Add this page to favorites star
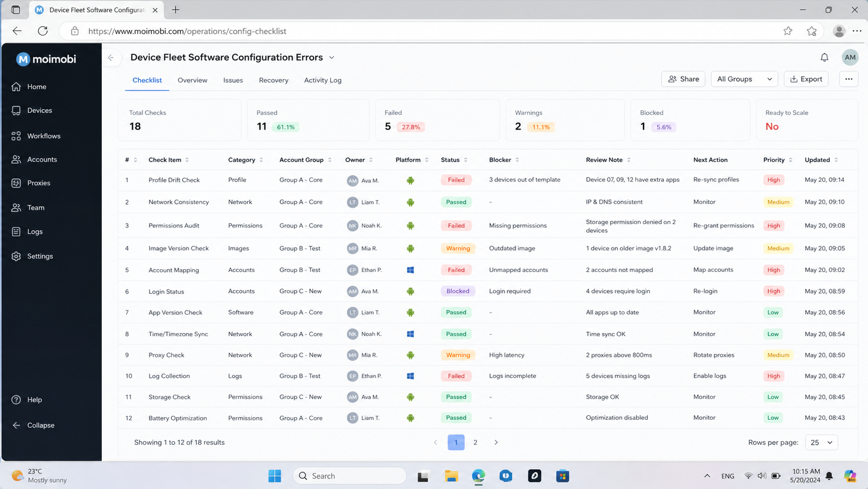Image resolution: width=868 pixels, height=489 pixels. (x=788, y=31)
